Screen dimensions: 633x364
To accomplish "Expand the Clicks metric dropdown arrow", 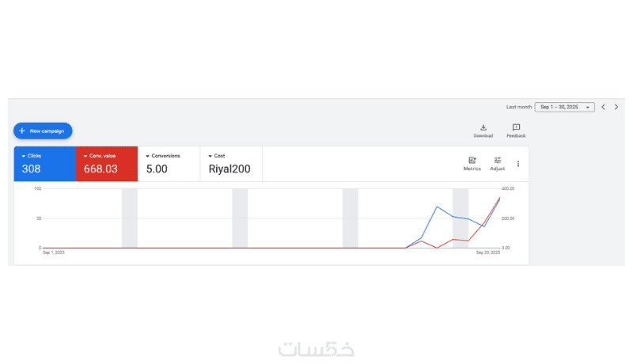I will tap(24, 156).
